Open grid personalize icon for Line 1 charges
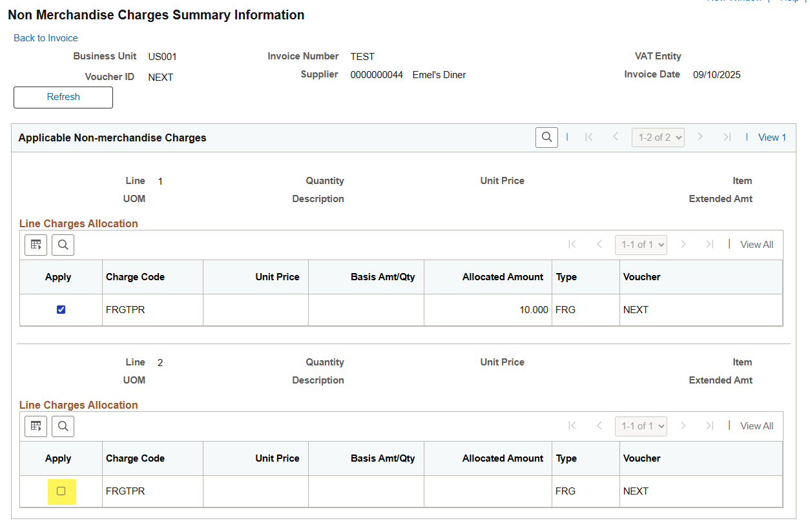The width and height of the screenshot is (810, 532). [36, 245]
